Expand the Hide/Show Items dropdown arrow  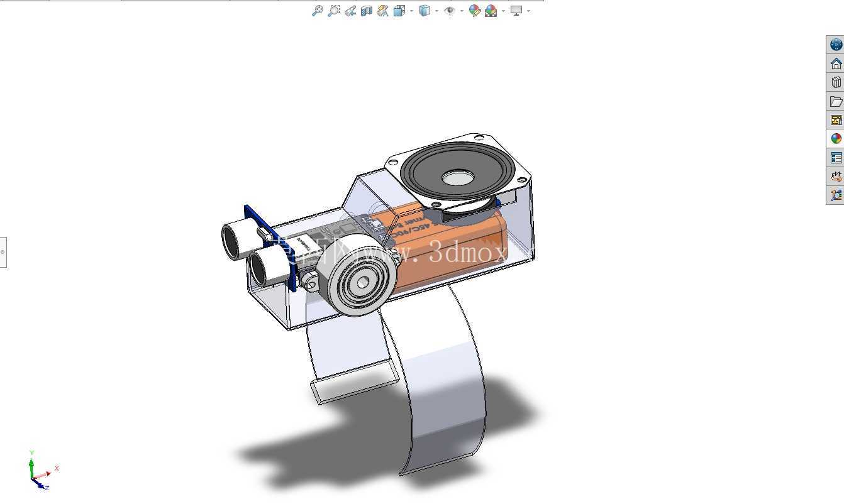point(462,11)
